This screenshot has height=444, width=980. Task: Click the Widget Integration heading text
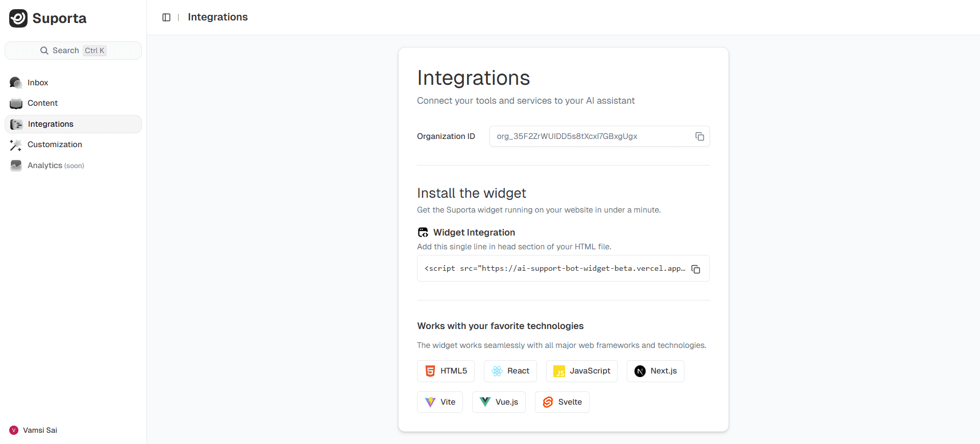coord(474,232)
